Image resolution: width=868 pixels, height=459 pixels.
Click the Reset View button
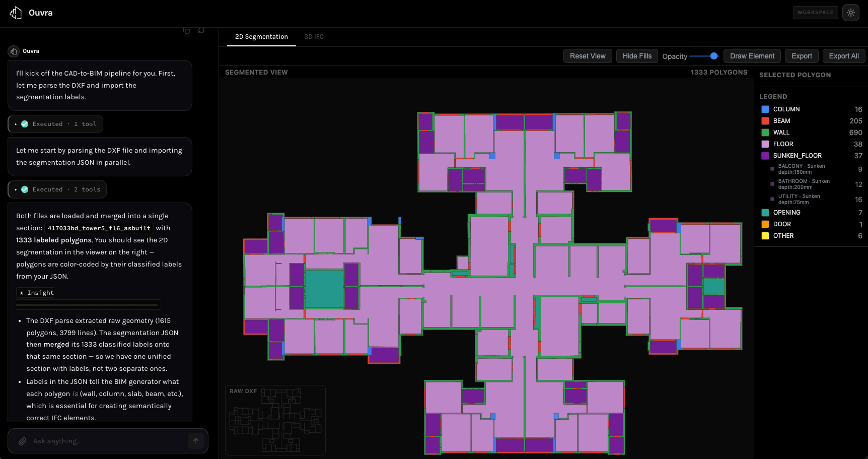pos(588,56)
